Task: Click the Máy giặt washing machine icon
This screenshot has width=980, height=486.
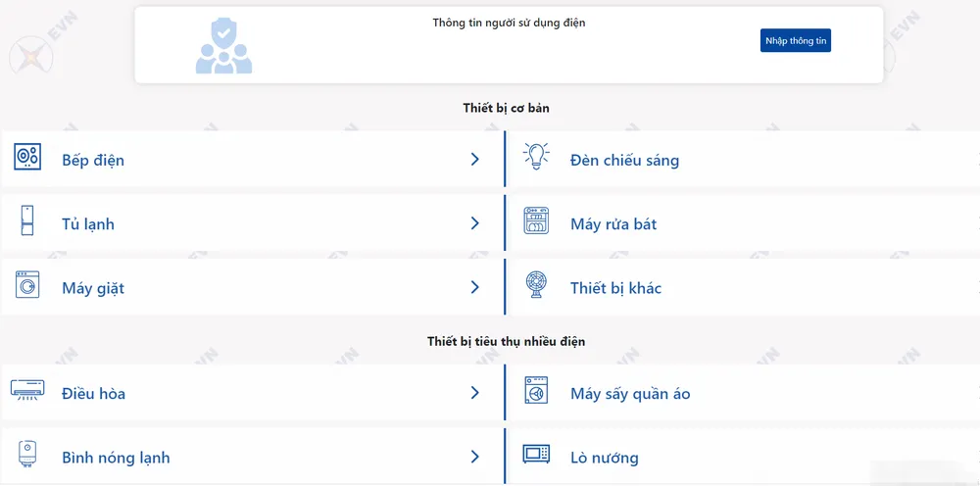Action: (27, 284)
